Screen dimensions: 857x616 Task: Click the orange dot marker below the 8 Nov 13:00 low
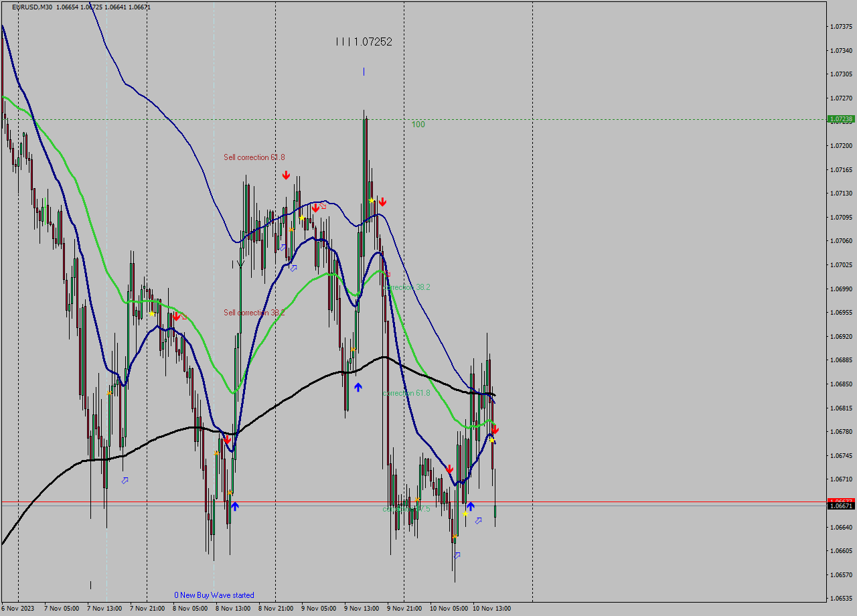pyautogui.click(x=230, y=493)
